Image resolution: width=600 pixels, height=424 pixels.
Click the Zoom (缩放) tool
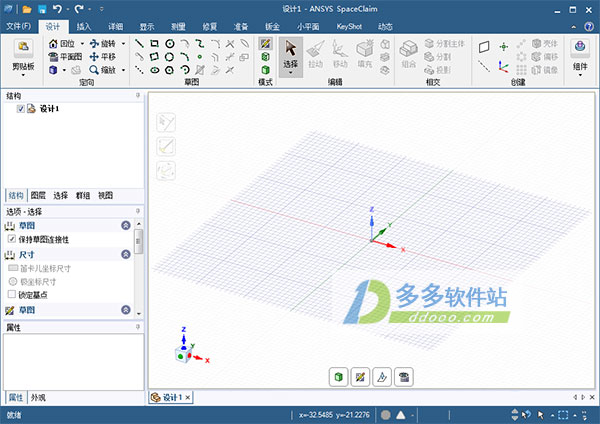click(103, 70)
